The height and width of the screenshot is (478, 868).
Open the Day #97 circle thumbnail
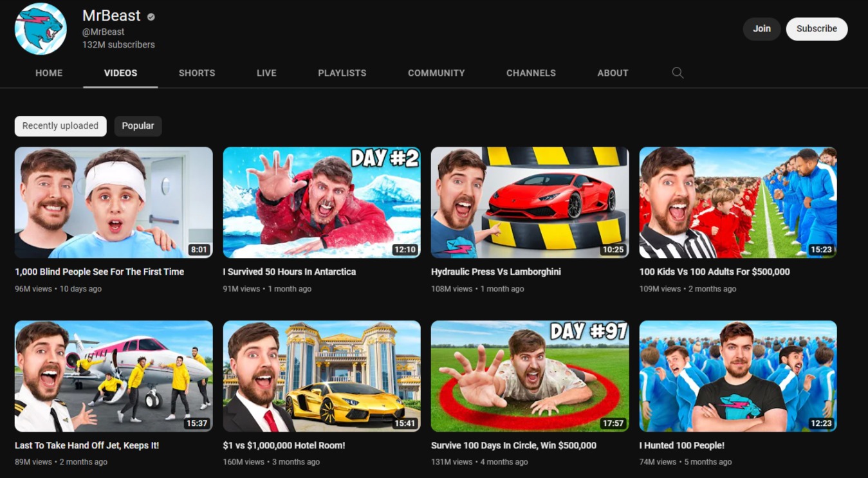point(530,376)
